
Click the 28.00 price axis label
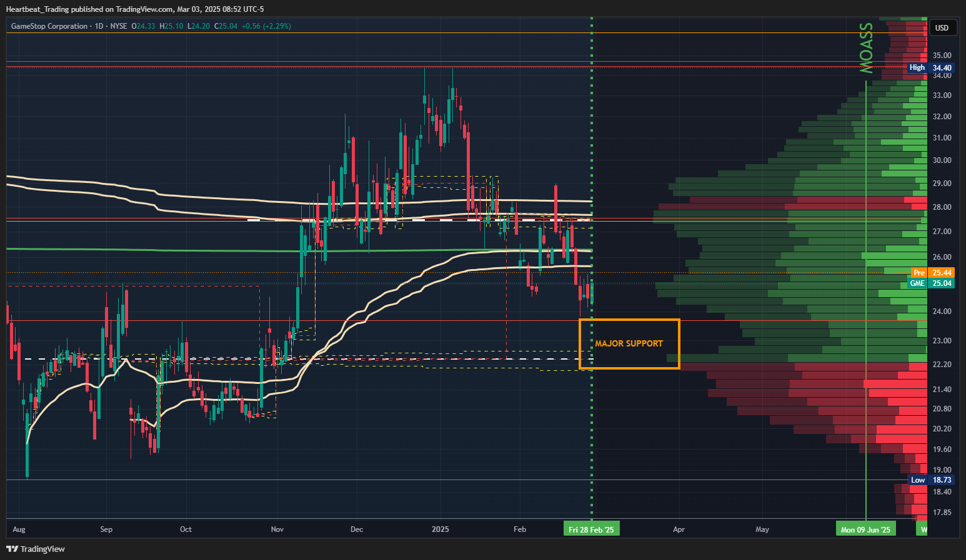click(x=942, y=207)
